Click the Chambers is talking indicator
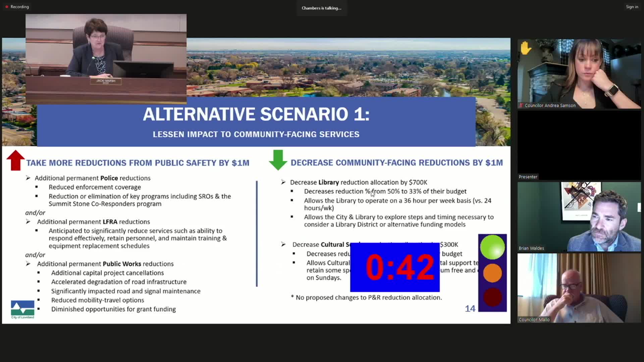 tap(321, 8)
